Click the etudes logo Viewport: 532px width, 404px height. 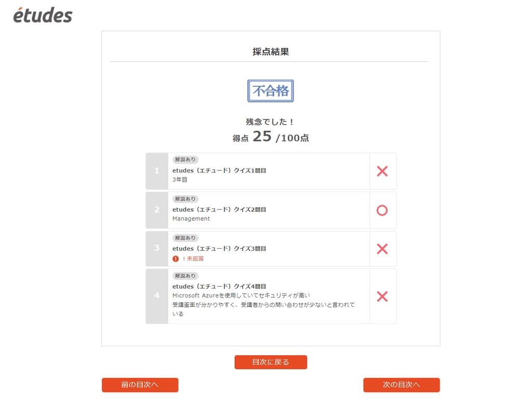point(43,15)
